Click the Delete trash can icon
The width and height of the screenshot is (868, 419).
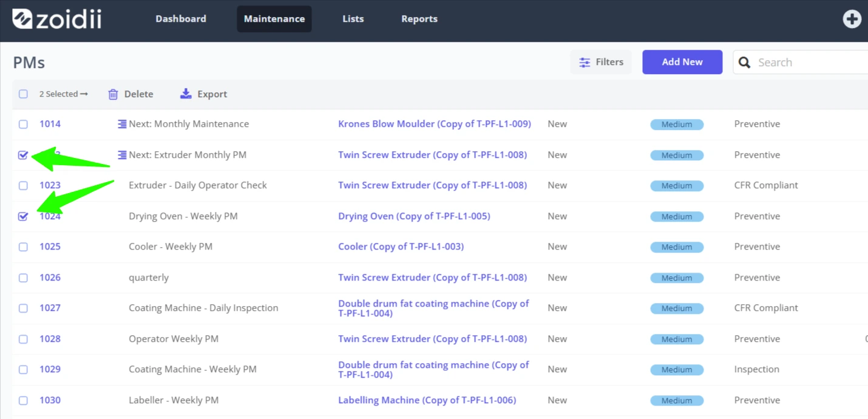coord(113,94)
